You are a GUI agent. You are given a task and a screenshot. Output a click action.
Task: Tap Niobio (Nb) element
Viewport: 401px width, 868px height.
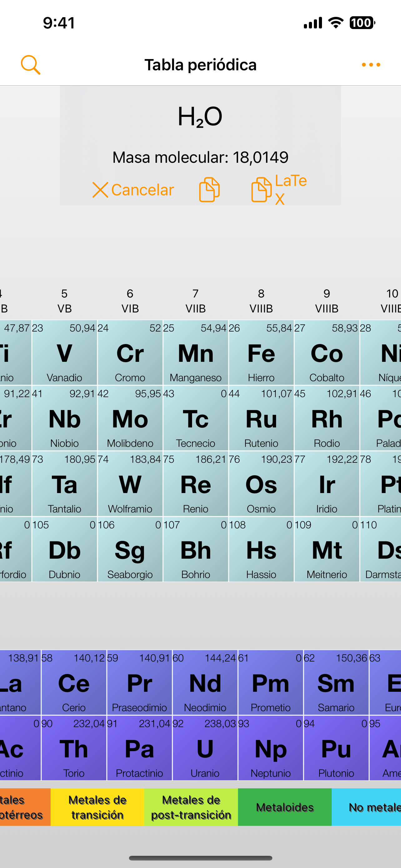pyautogui.click(x=64, y=418)
